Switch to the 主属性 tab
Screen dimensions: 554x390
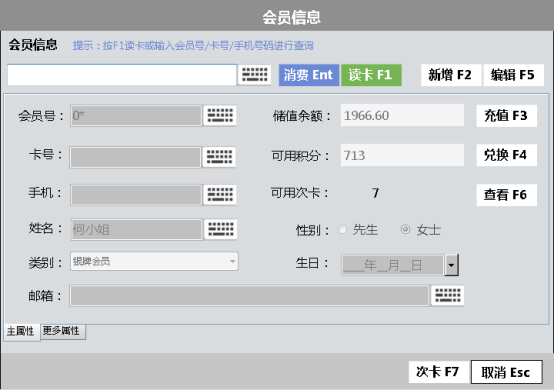22,331
